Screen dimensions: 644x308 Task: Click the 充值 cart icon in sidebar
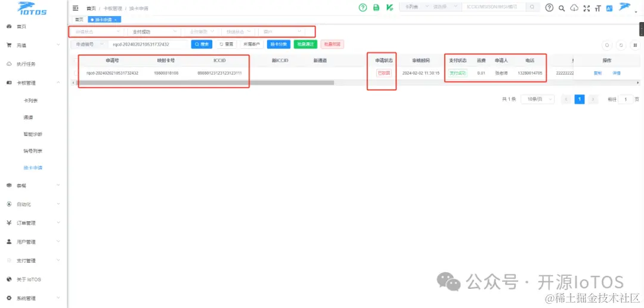point(8,45)
